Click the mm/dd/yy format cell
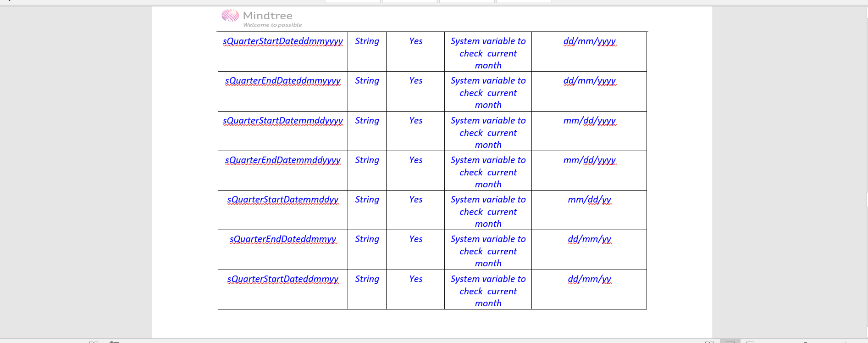Screen dimensions: 868x343 tap(589, 200)
